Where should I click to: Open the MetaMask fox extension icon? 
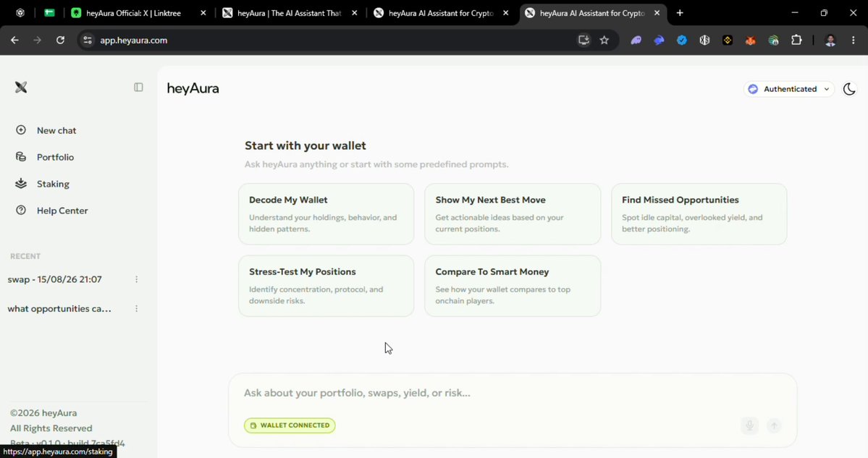(751, 40)
